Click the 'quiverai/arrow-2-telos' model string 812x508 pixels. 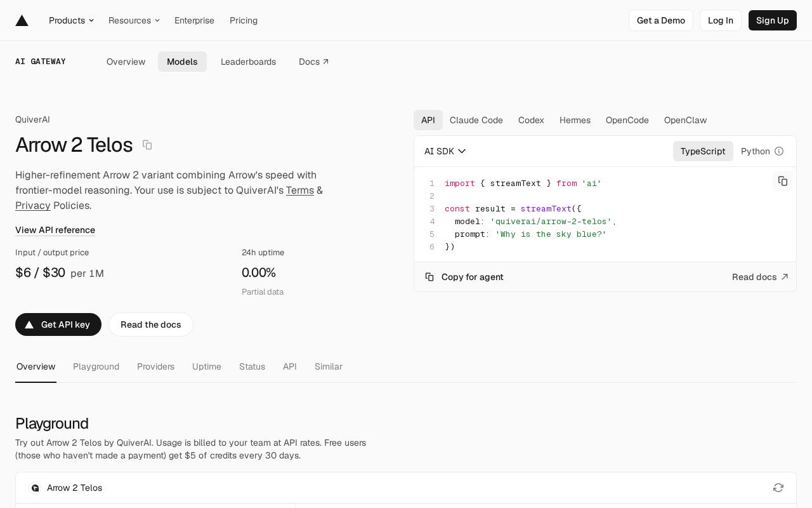click(x=551, y=221)
